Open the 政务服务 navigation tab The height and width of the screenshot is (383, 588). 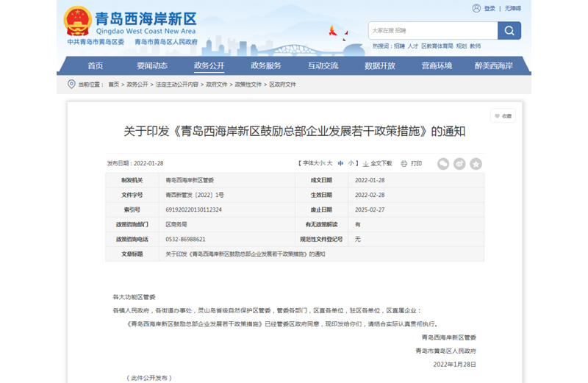[266, 65]
